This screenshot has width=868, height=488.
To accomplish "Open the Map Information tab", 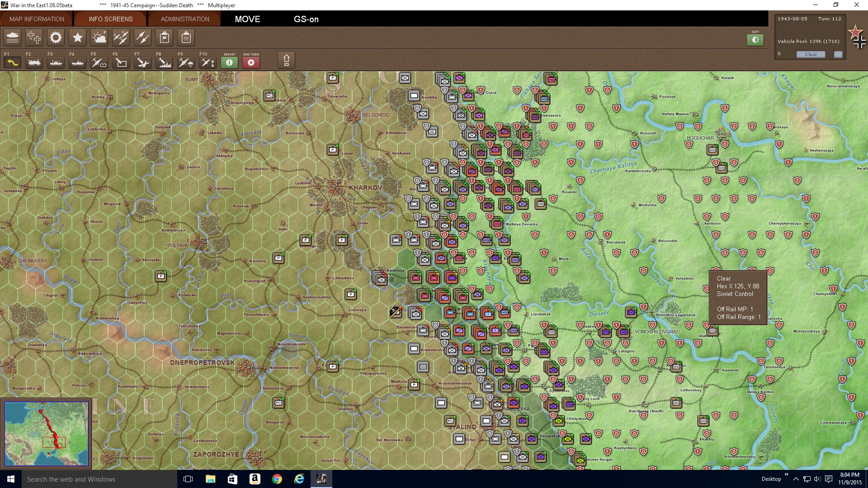I will click(x=37, y=19).
